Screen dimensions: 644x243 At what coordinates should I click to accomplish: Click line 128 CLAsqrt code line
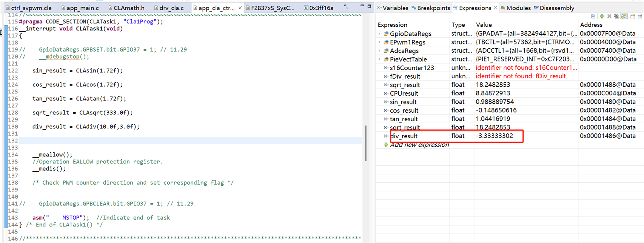[82, 113]
